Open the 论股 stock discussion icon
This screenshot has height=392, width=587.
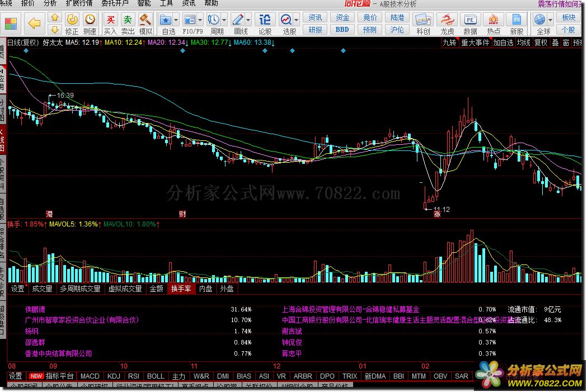[265, 23]
